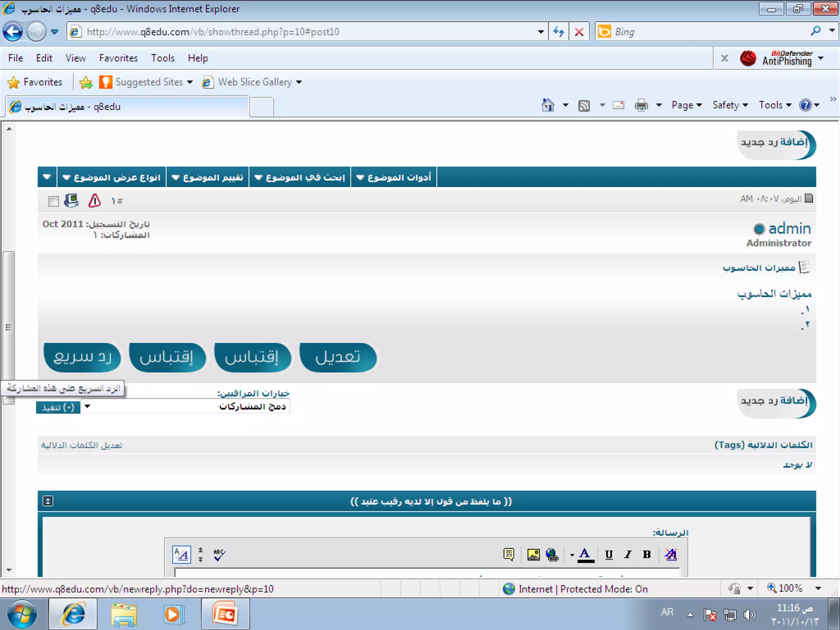Viewport: 840px width, 630px height.
Task: Click the Insert Link globe icon
Action: coord(552,555)
